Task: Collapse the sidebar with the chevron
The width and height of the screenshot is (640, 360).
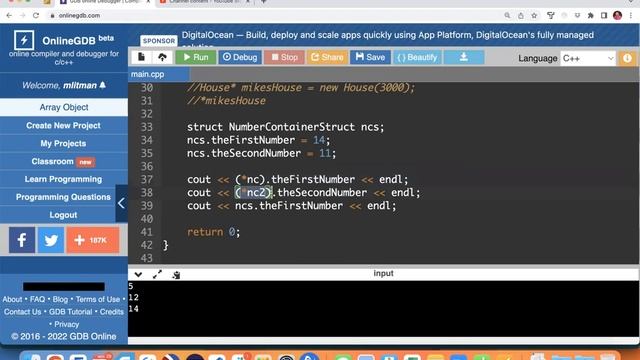Action: click(121, 203)
